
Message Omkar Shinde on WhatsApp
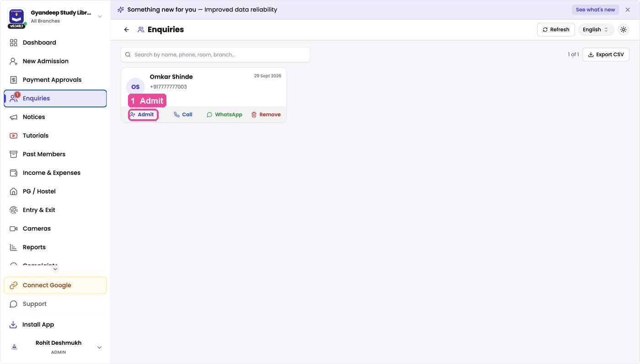pyautogui.click(x=224, y=115)
